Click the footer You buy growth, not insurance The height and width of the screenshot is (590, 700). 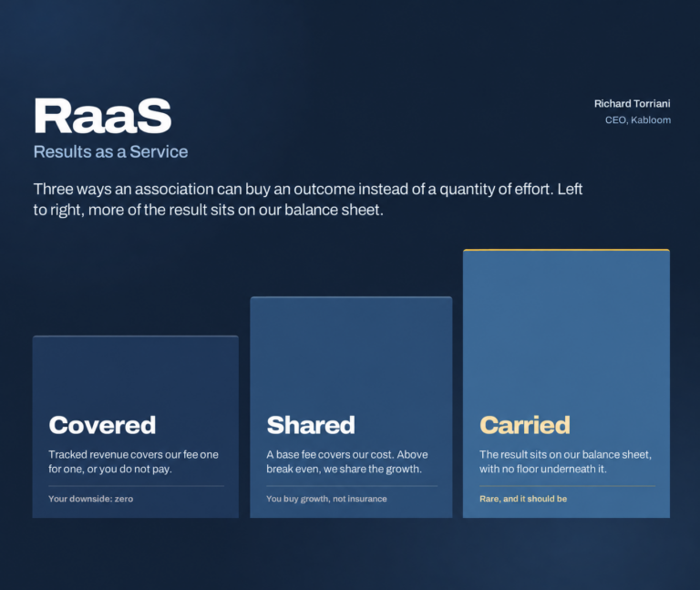(x=327, y=499)
